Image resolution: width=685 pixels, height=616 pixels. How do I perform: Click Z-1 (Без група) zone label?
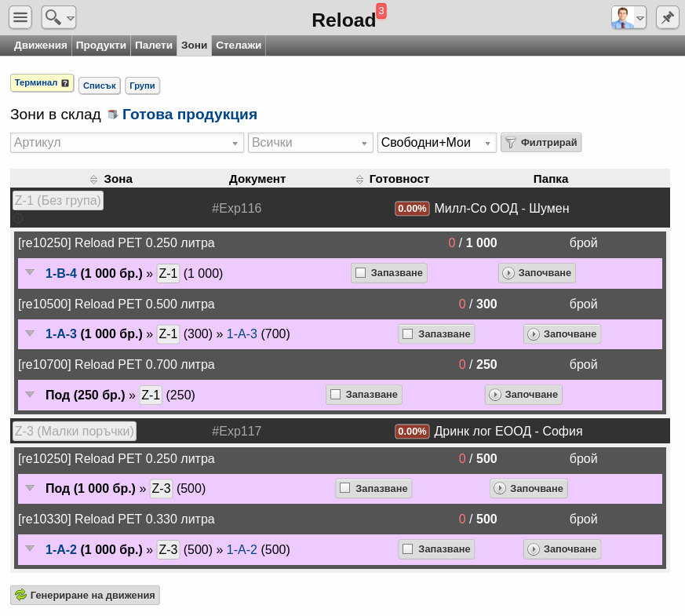coord(58,201)
